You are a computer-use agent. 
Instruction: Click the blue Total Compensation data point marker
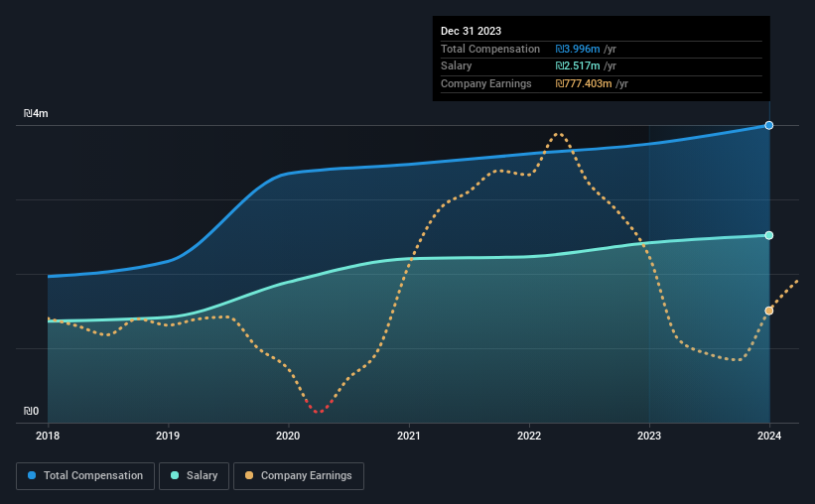coord(768,125)
